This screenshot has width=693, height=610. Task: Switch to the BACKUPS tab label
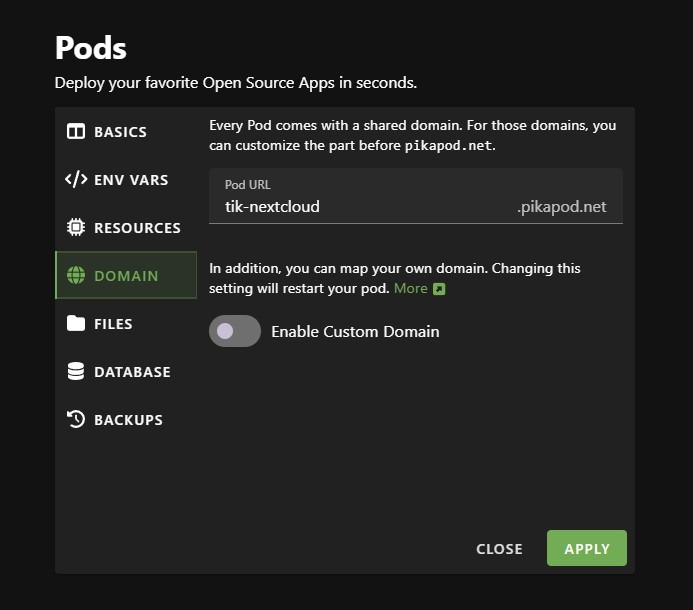point(128,420)
